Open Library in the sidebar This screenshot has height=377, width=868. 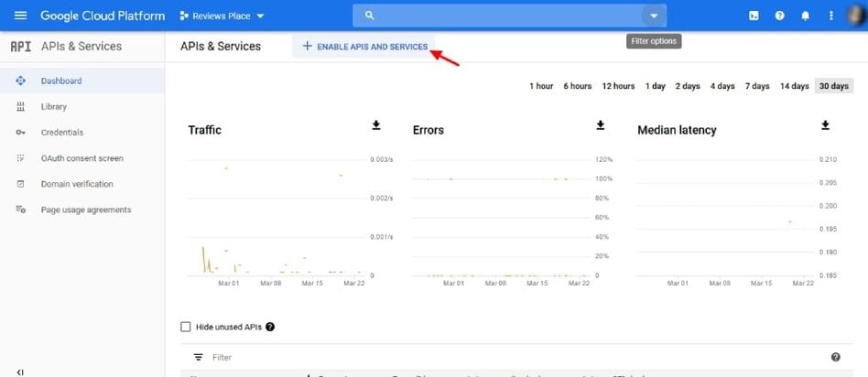[x=53, y=107]
